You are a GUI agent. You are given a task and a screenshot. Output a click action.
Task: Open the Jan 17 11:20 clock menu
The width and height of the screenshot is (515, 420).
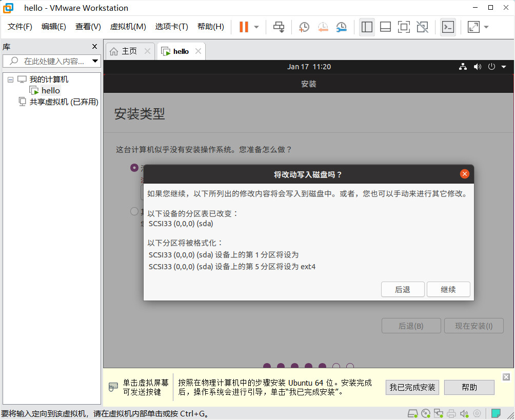(x=309, y=67)
